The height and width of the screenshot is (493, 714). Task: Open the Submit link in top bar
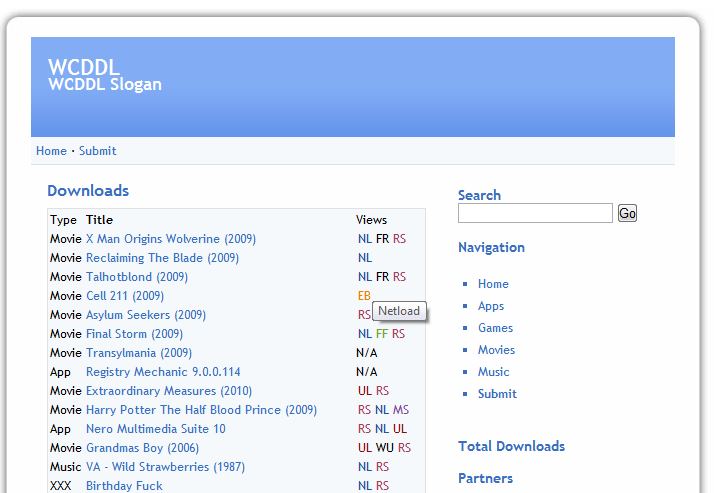98,151
